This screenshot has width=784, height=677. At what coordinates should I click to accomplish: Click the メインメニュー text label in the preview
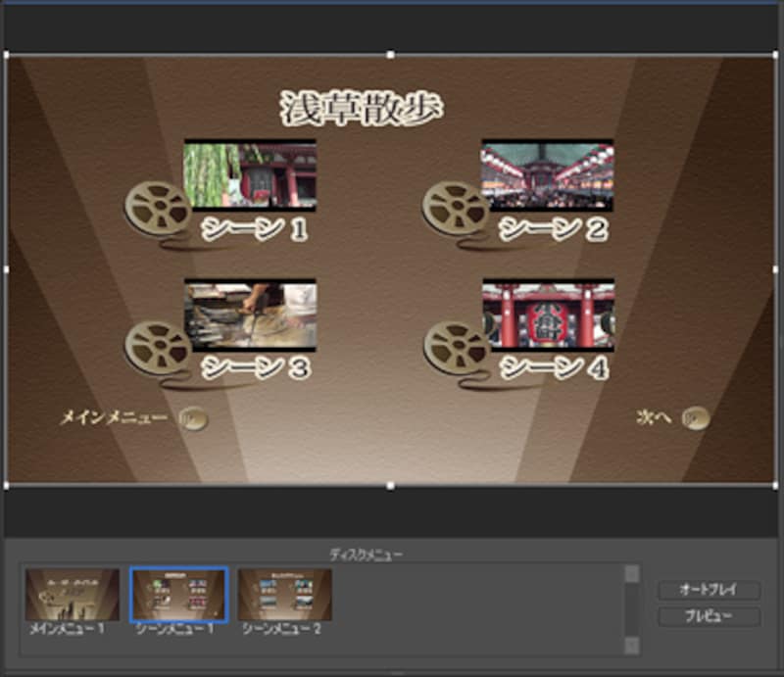pos(114,418)
